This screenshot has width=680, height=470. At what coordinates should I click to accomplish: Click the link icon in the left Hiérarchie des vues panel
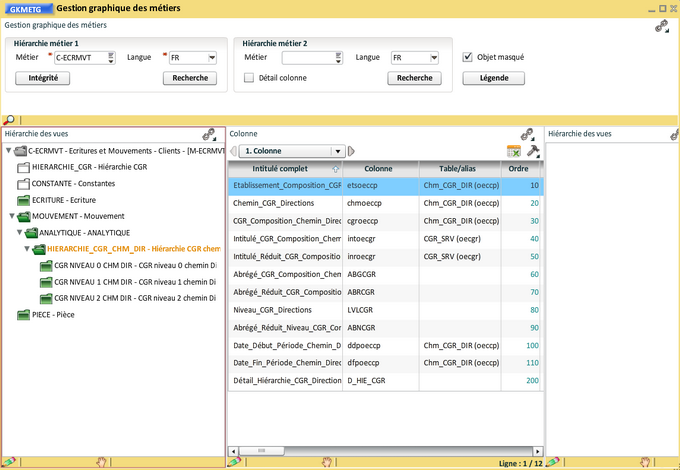(209, 134)
